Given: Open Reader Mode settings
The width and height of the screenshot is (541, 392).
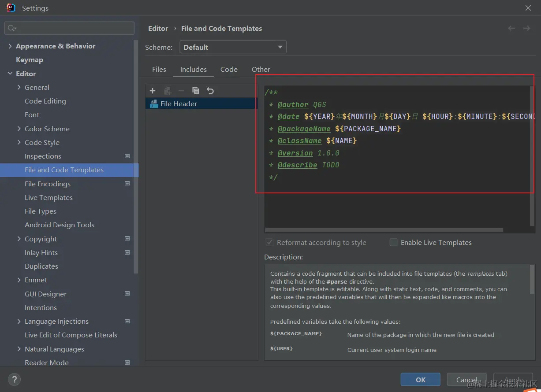Looking at the screenshot, I should point(47,362).
